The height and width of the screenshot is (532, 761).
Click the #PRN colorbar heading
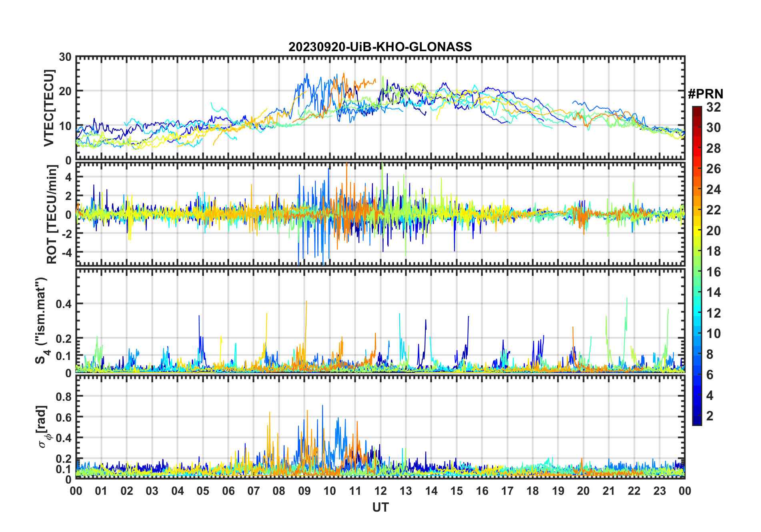coord(705,94)
